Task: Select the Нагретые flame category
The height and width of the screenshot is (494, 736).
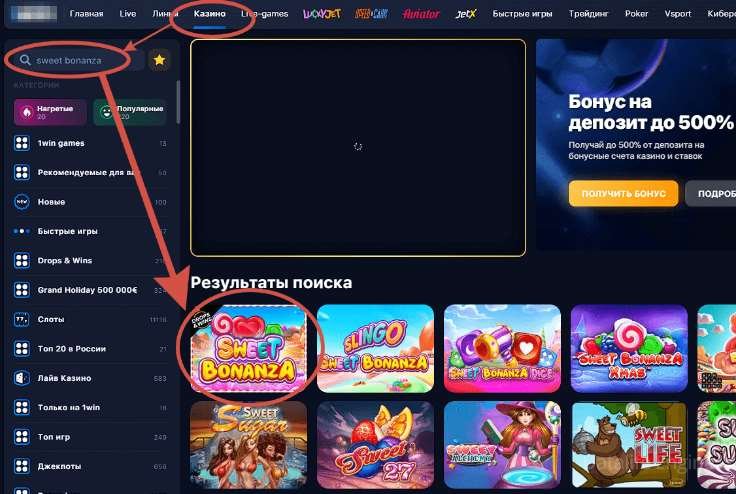Action: pos(50,112)
